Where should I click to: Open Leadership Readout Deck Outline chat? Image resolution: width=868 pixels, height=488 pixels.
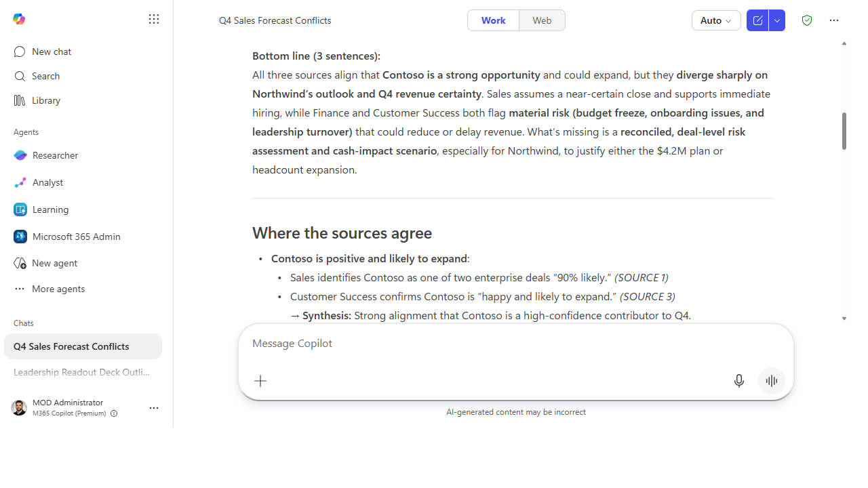(83, 372)
